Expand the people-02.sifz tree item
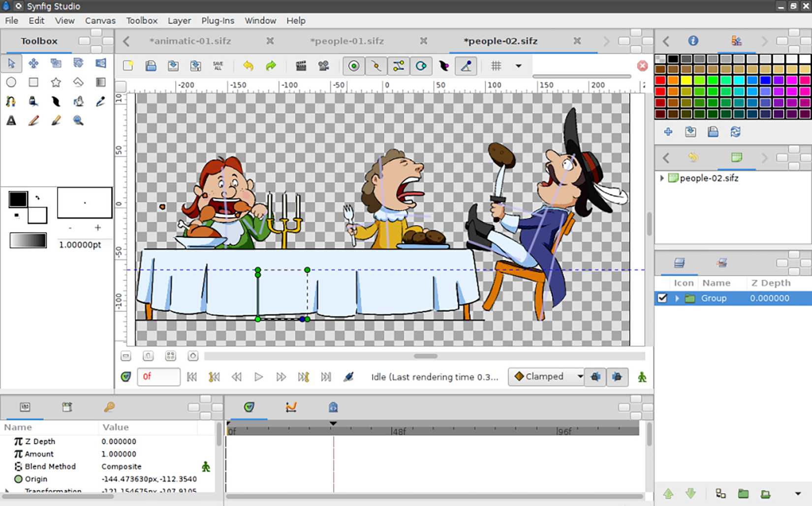The width and height of the screenshot is (812, 506). click(x=662, y=179)
